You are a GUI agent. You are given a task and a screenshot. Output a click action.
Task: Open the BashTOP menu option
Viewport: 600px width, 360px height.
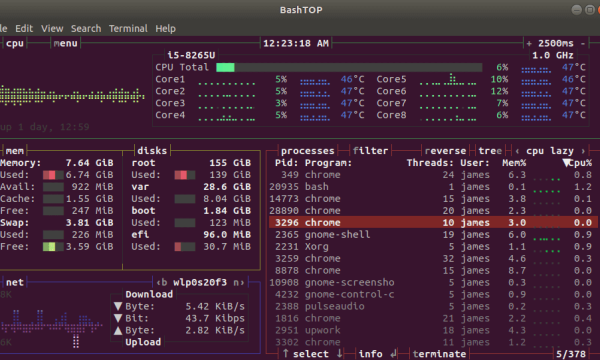(65, 43)
